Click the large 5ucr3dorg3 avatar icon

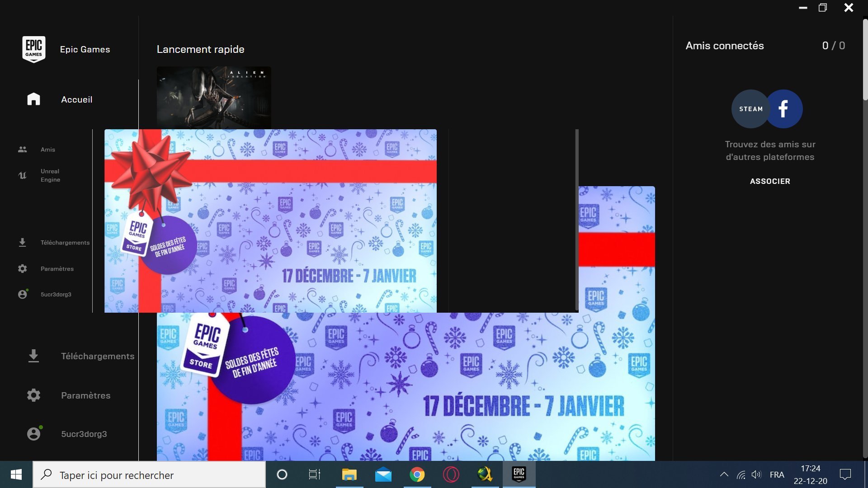pos(34,434)
